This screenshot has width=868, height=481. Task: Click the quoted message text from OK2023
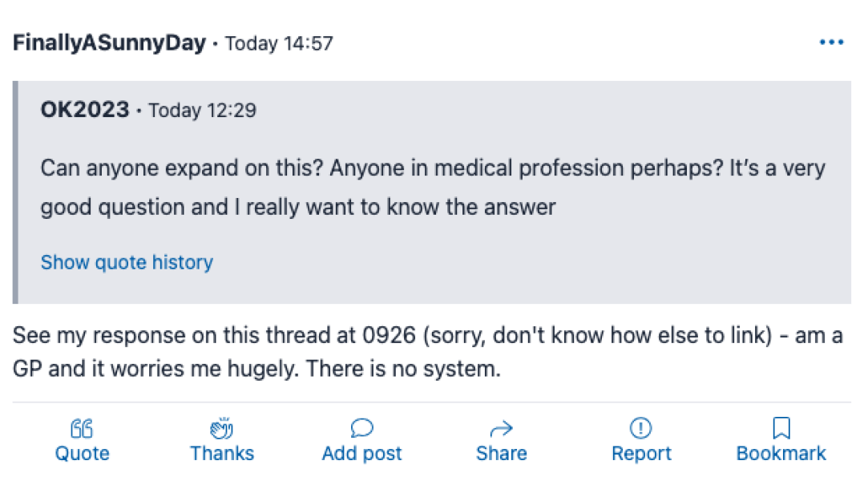coord(433,188)
